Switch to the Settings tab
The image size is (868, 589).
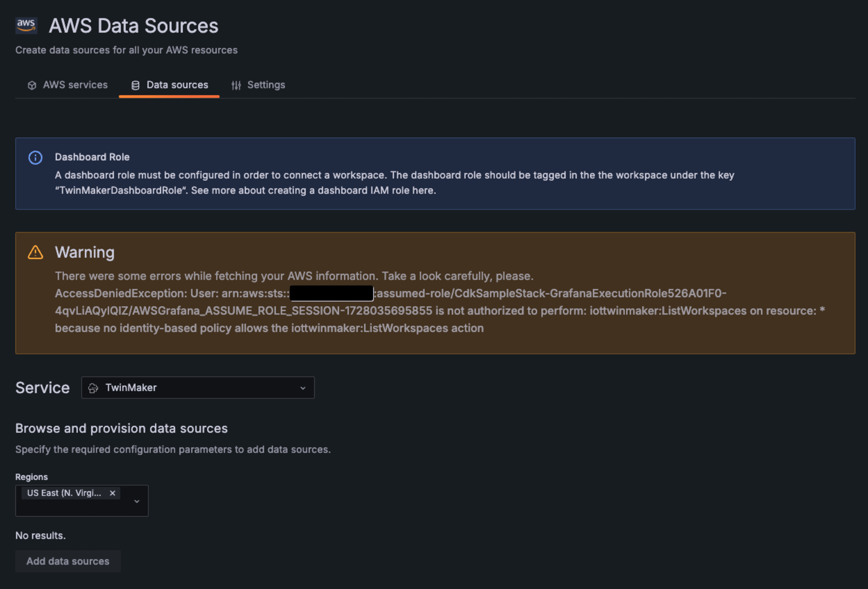258,85
